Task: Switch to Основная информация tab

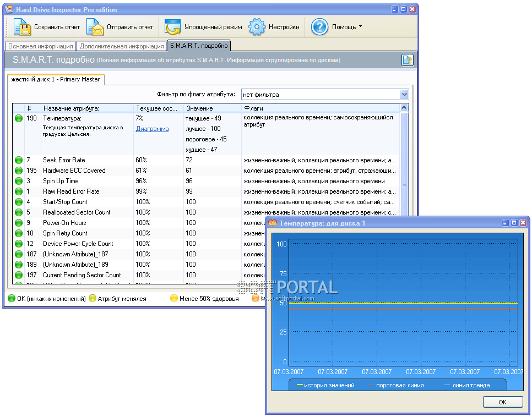Action: [x=41, y=46]
